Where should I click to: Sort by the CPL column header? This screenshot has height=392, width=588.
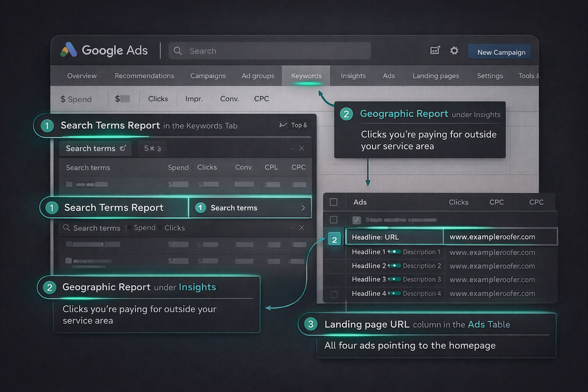tap(271, 167)
